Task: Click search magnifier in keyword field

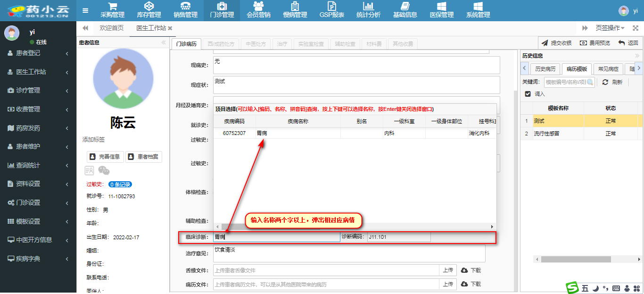Action: coord(589,82)
